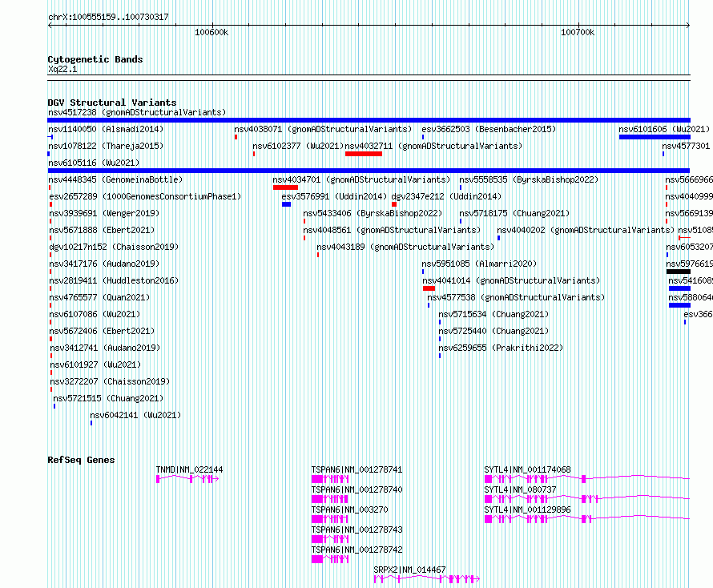Image resolution: width=713 pixels, height=588 pixels.
Task: Select nsv5721515 (Chuang2021) label
Action: coord(108,398)
